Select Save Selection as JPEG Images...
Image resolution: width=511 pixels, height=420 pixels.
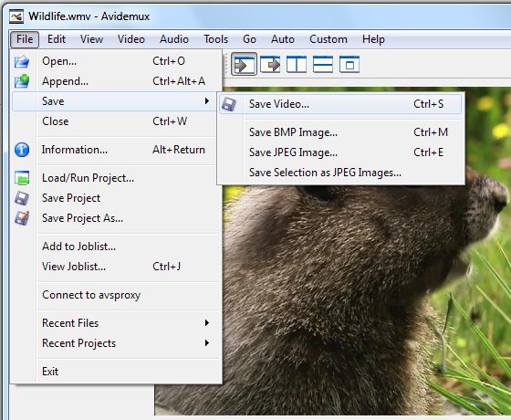pos(340,173)
